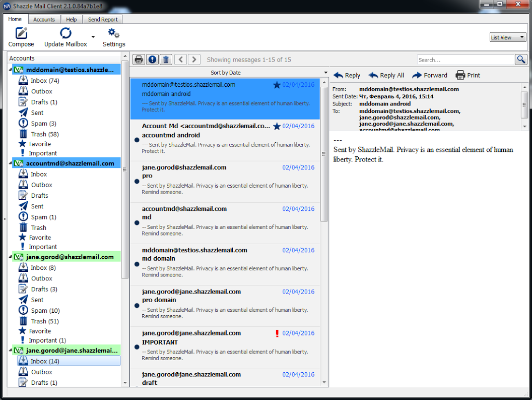Open the Help tab

coord(71,19)
